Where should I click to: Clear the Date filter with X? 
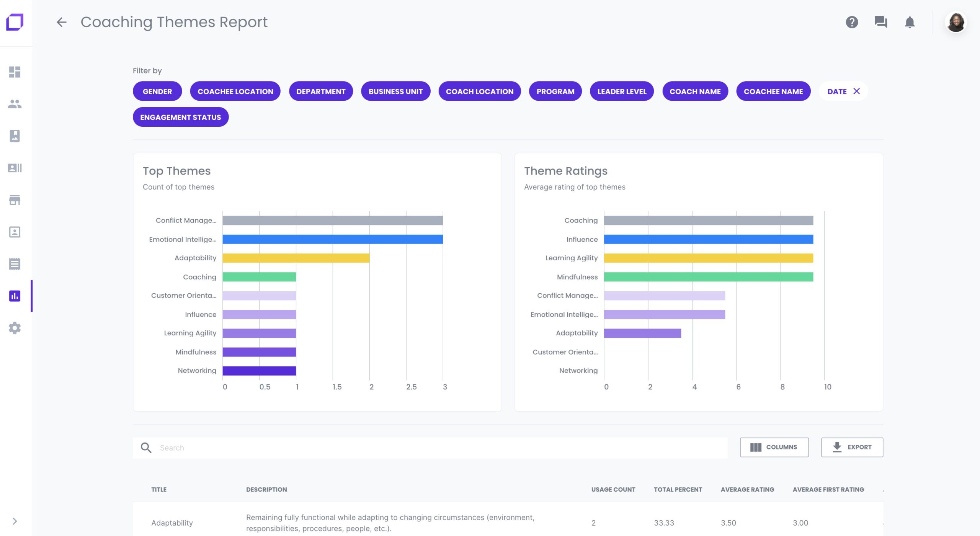857,91
